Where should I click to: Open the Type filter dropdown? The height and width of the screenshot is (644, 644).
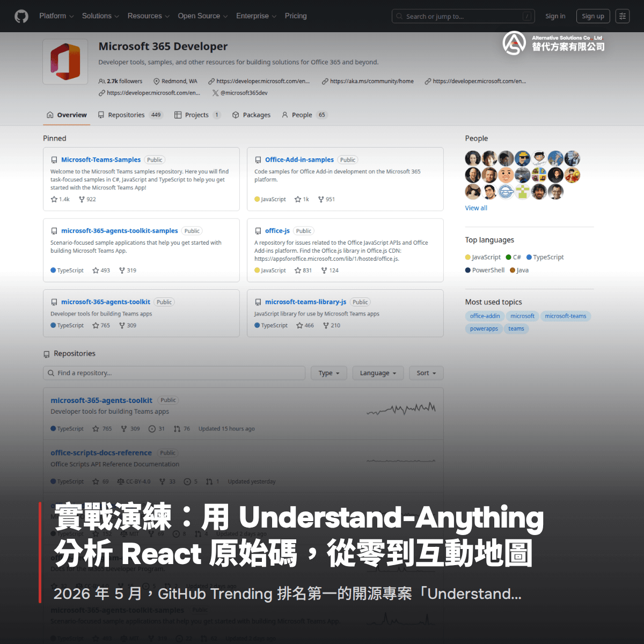pos(329,373)
